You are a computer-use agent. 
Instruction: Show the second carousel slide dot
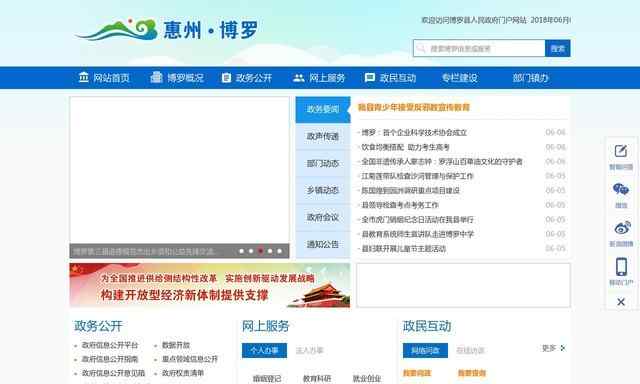point(251,251)
